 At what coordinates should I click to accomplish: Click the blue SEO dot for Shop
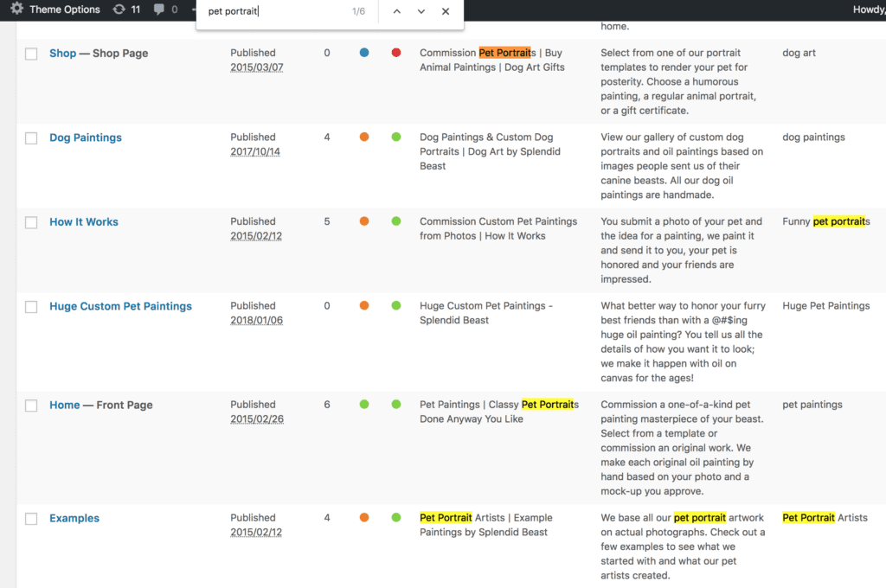364,53
